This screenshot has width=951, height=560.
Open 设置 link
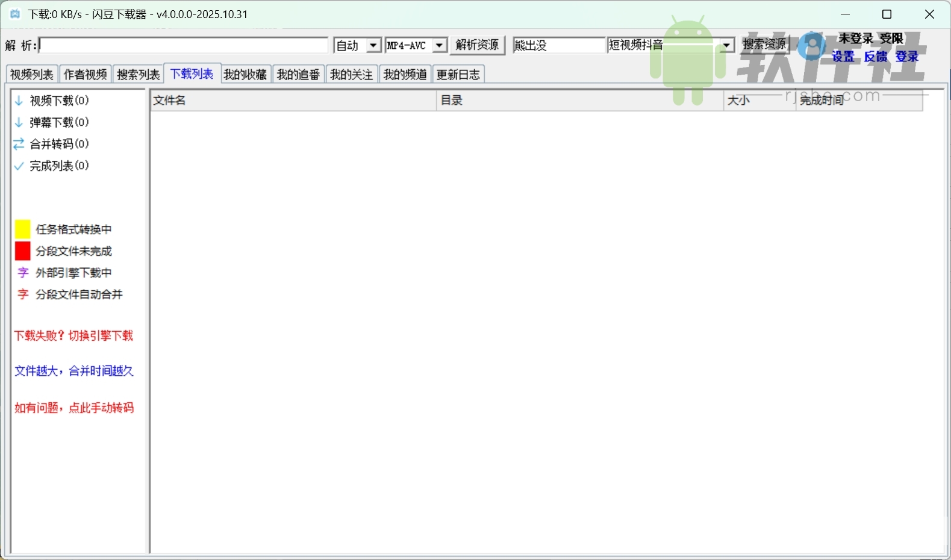point(843,56)
